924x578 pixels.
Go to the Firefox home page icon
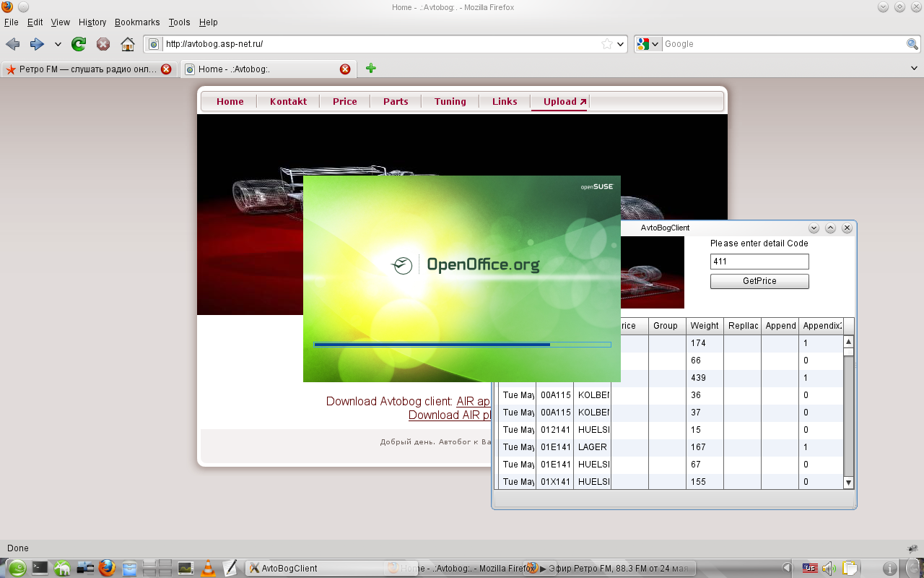tap(128, 44)
